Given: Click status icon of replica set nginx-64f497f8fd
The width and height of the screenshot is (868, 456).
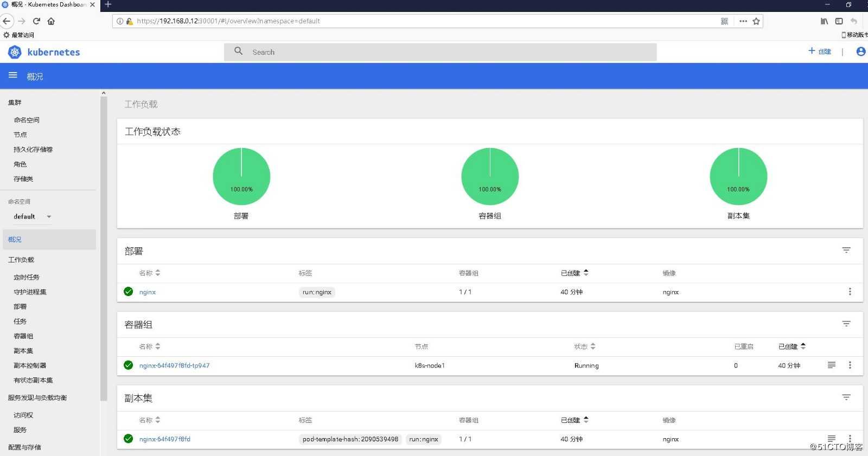Looking at the screenshot, I should 128,439.
